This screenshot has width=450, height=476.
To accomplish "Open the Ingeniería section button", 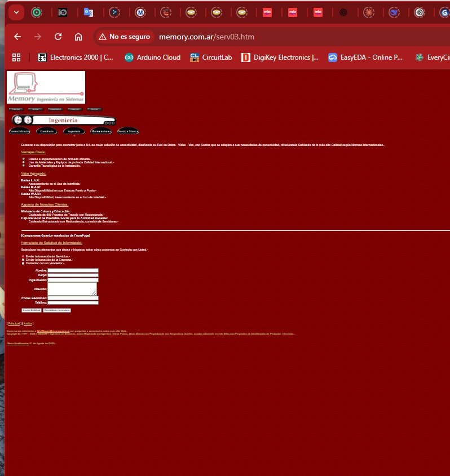I will (74, 131).
